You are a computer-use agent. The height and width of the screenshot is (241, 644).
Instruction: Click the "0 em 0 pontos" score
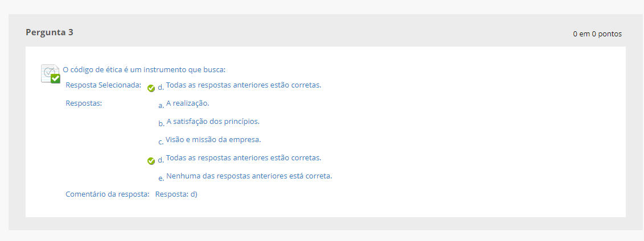click(x=597, y=34)
